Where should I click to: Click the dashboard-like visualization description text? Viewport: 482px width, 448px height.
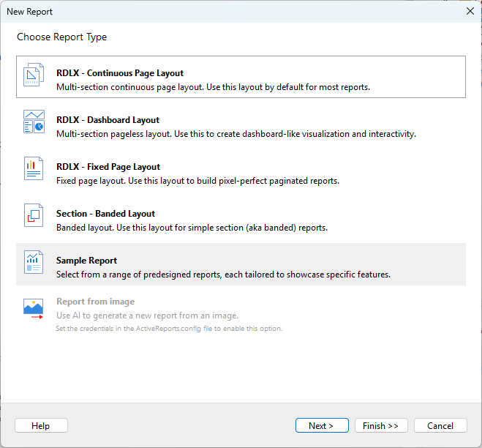point(236,134)
